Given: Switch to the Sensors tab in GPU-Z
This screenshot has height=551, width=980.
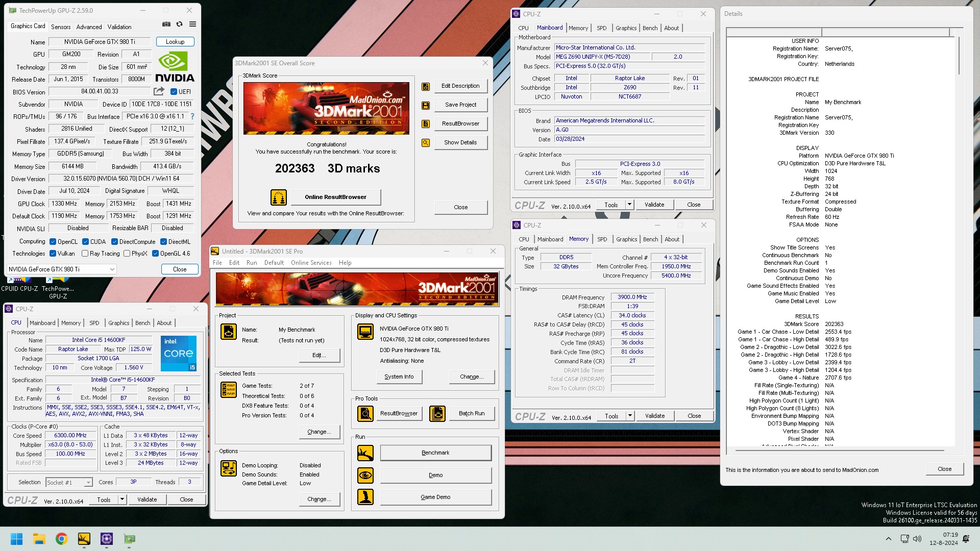Looking at the screenshot, I should 61,27.
